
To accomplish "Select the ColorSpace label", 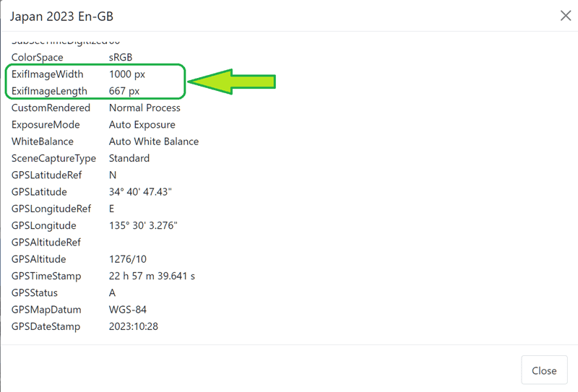I will 37,57.
